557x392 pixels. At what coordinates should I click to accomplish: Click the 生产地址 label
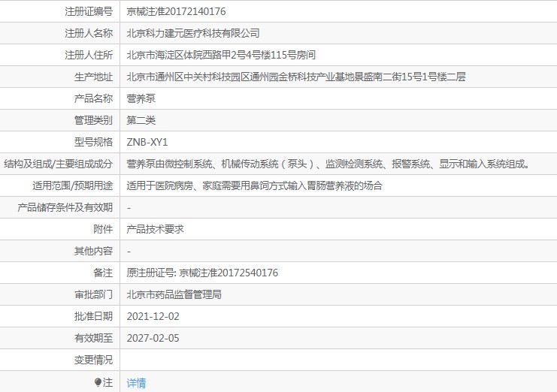click(93, 77)
